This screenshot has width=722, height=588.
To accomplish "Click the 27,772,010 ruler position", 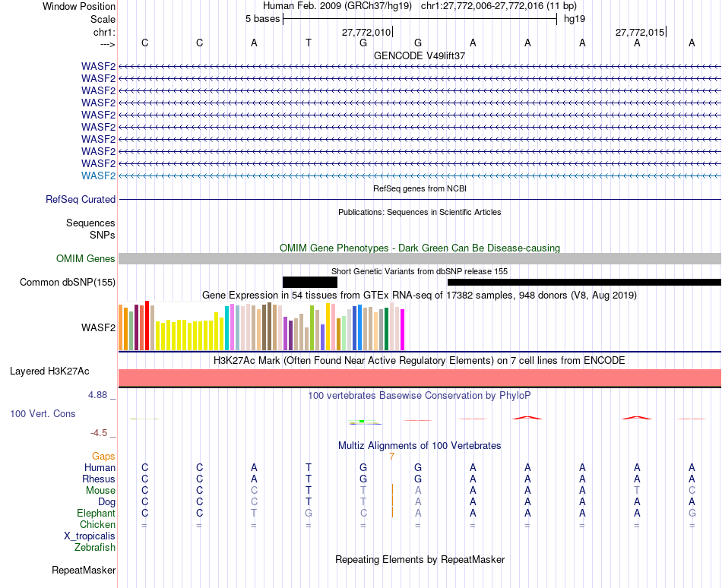I will (x=366, y=32).
